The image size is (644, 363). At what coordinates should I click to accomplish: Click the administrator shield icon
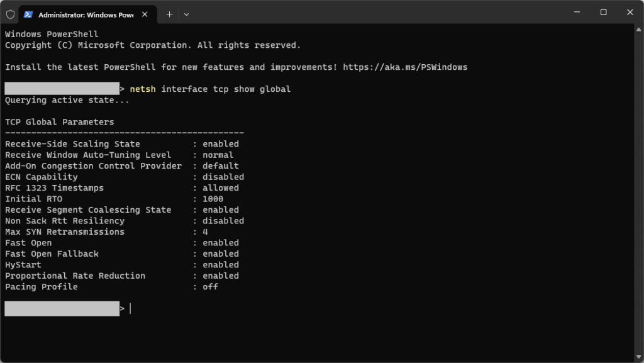10,14
